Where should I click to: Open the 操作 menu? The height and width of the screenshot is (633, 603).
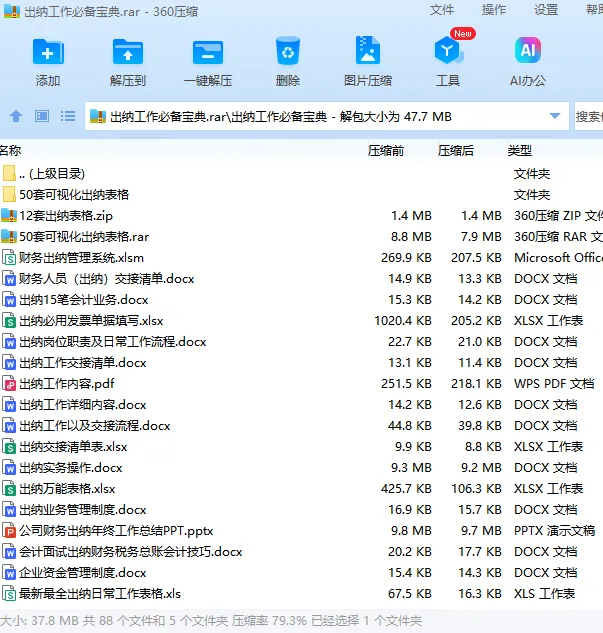[494, 10]
